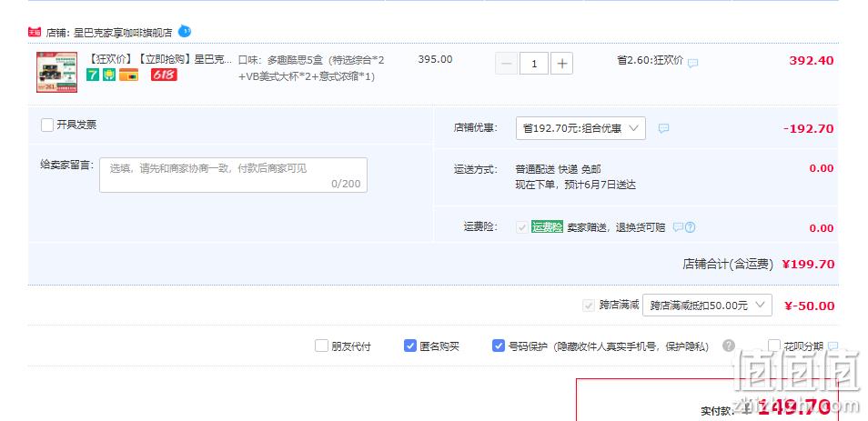Open the 跨店满减抵扣50.00元 dropdown
This screenshot has height=421, width=868.
click(707, 306)
